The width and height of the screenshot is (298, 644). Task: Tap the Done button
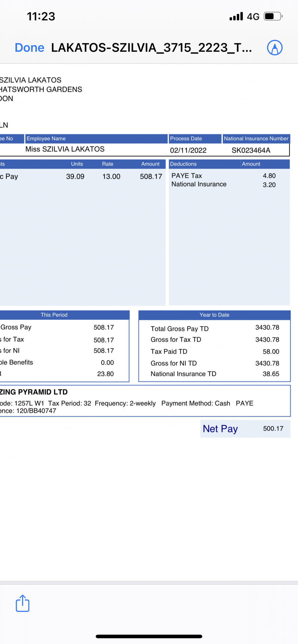coord(29,48)
